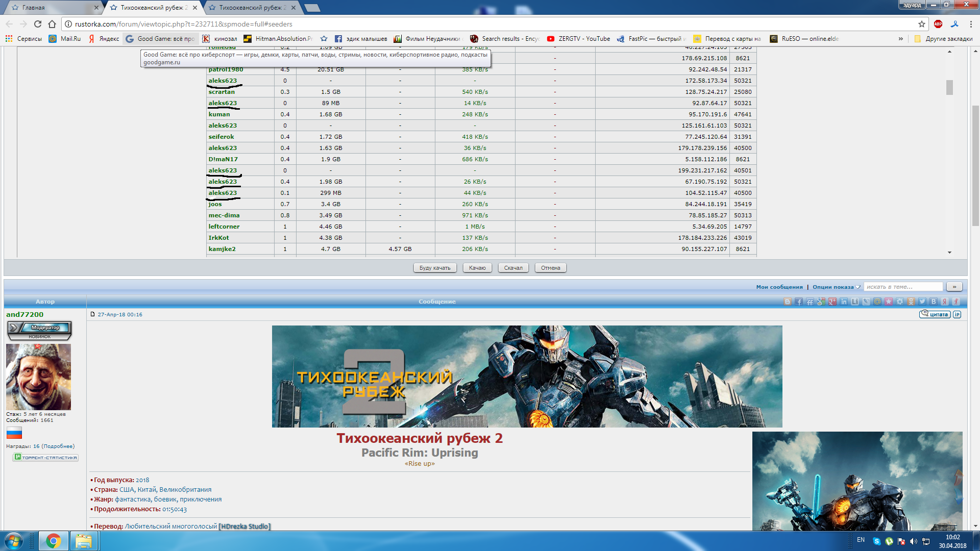Reload the rustorka page
This screenshot has height=551, width=980.
(38, 24)
